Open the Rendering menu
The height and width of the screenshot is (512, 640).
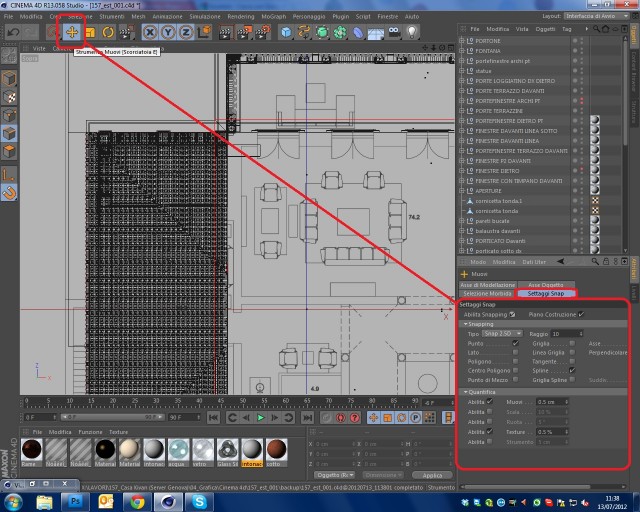point(241,17)
